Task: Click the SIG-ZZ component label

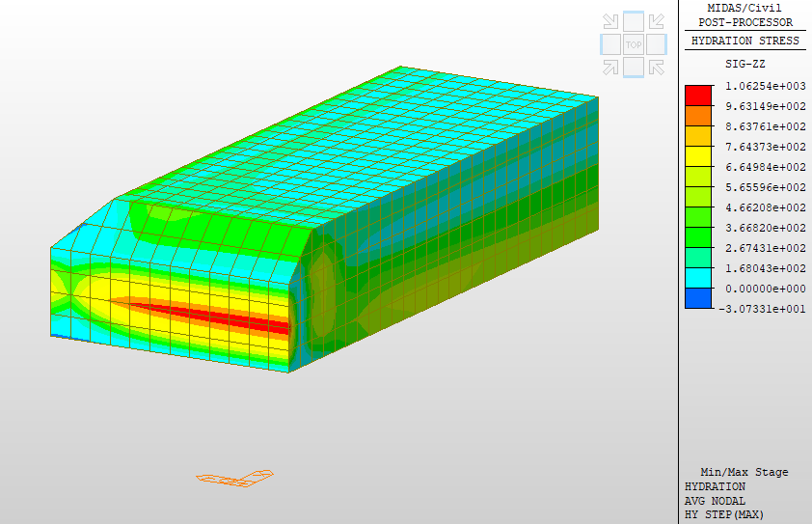Action: (x=744, y=63)
